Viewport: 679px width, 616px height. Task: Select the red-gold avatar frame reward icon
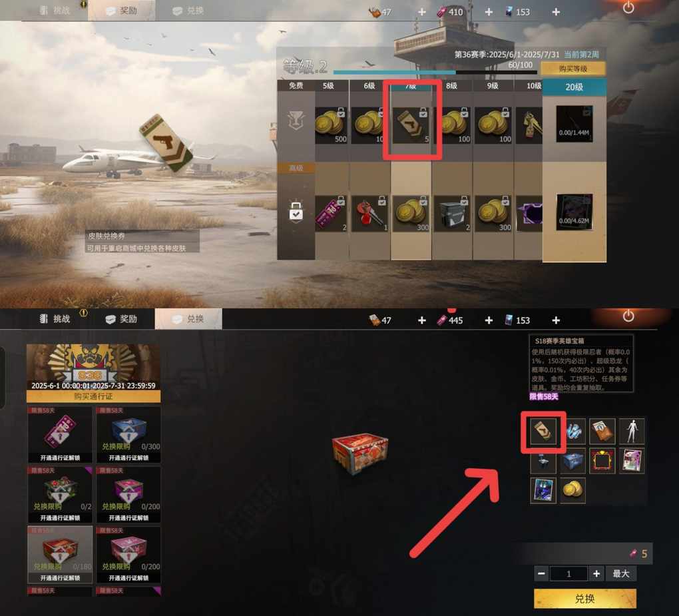click(x=602, y=460)
